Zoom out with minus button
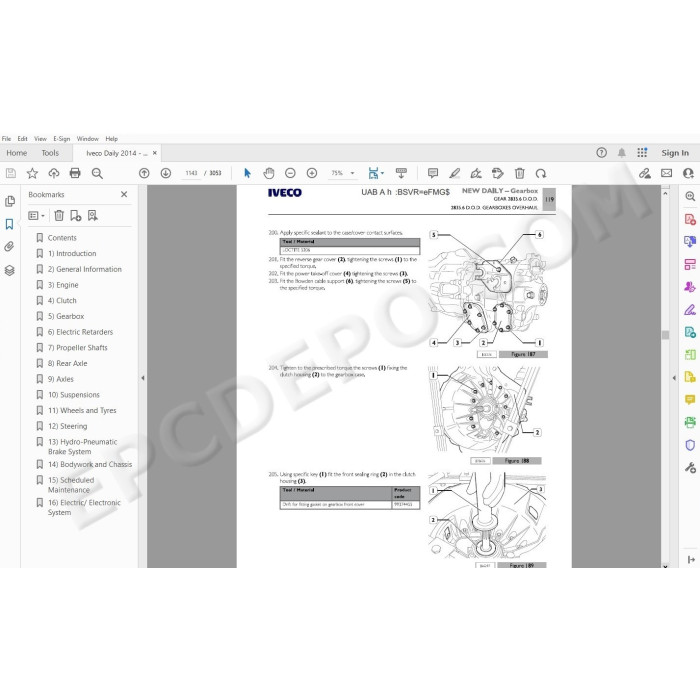 coord(290,173)
